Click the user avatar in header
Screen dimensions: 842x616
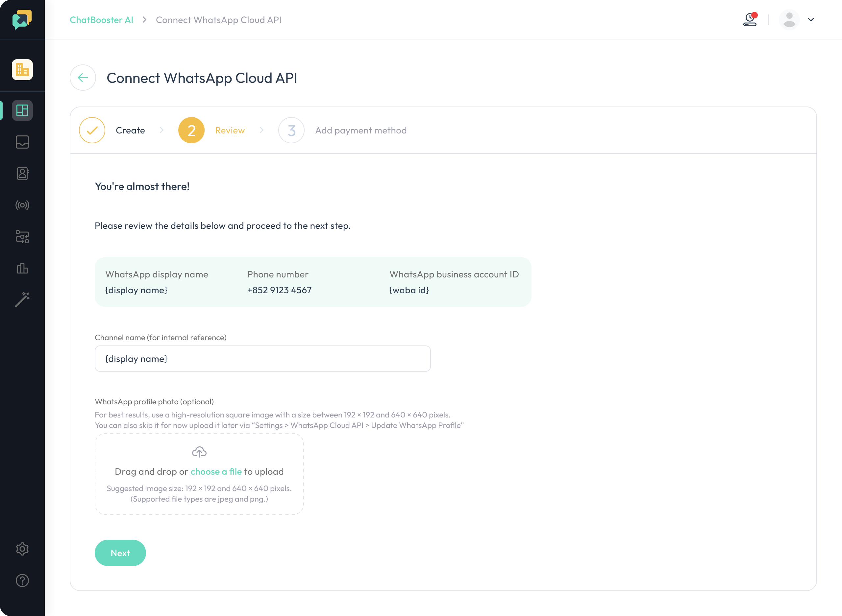(789, 19)
